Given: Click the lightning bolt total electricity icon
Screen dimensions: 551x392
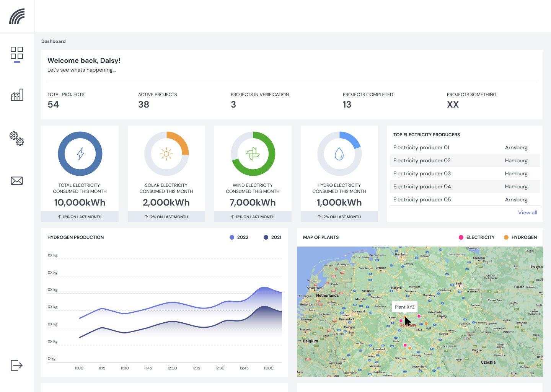Looking at the screenshot, I should pos(80,154).
